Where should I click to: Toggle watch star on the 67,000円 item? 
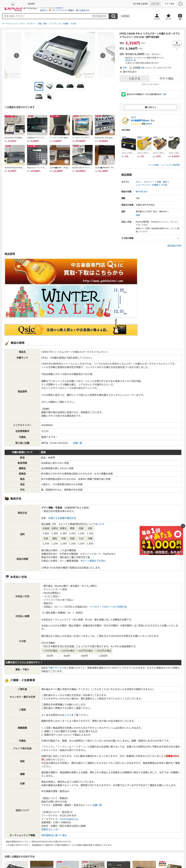point(89,132)
